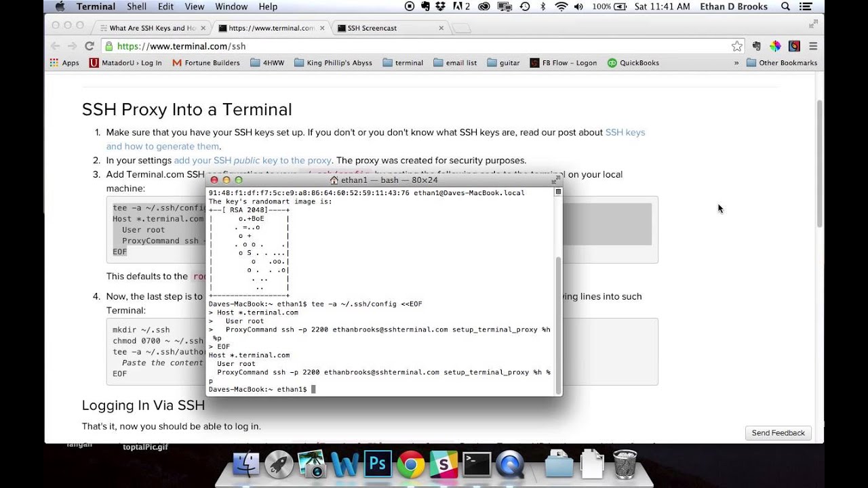Open the MatadorU Log In bookmark
This screenshot has width=868, height=488.
coord(125,63)
